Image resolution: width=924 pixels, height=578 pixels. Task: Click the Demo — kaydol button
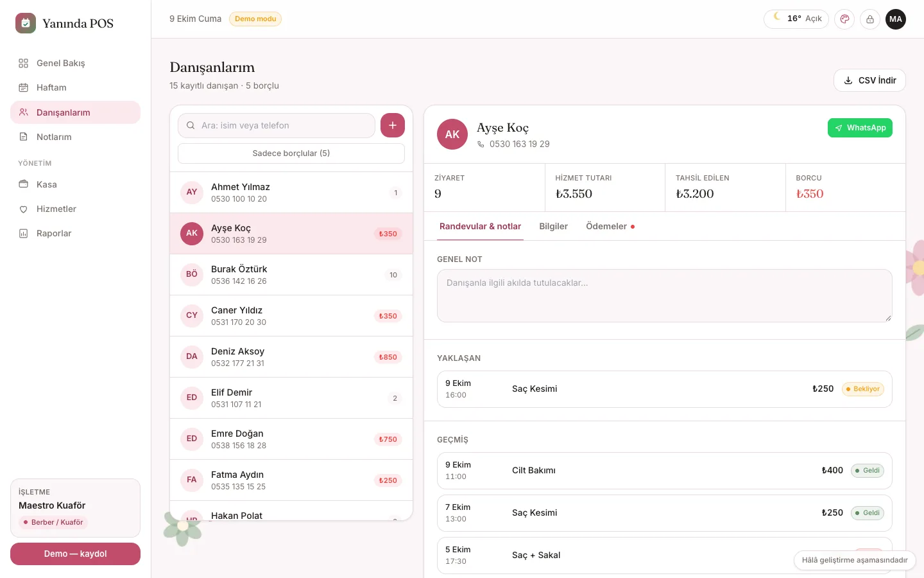point(75,554)
